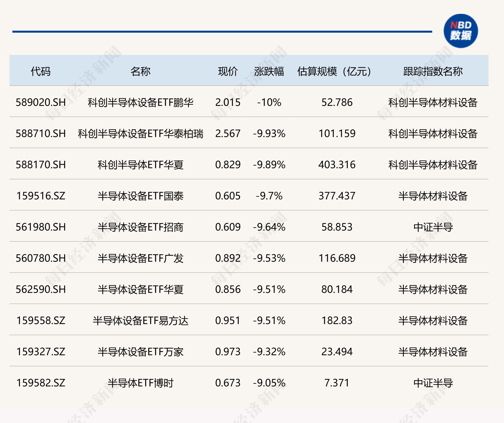Click change value -9.53%
Viewport: 504px width, 423px height.
[x=269, y=258]
